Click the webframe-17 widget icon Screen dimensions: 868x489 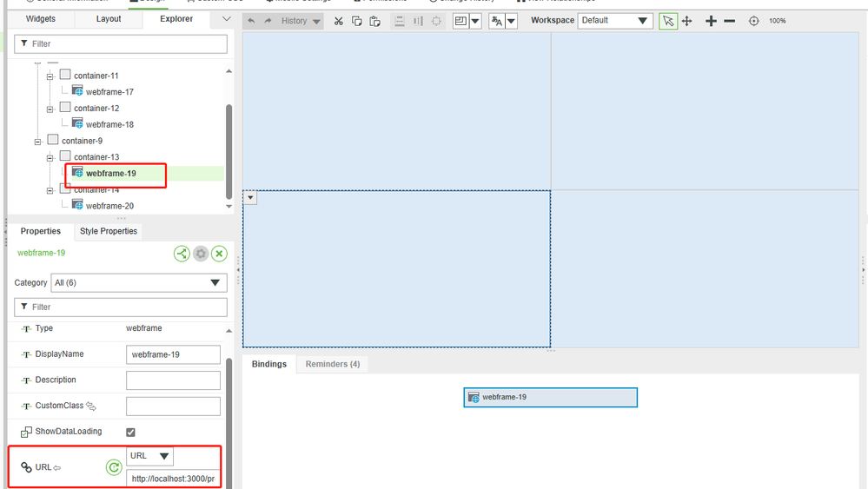tap(77, 90)
